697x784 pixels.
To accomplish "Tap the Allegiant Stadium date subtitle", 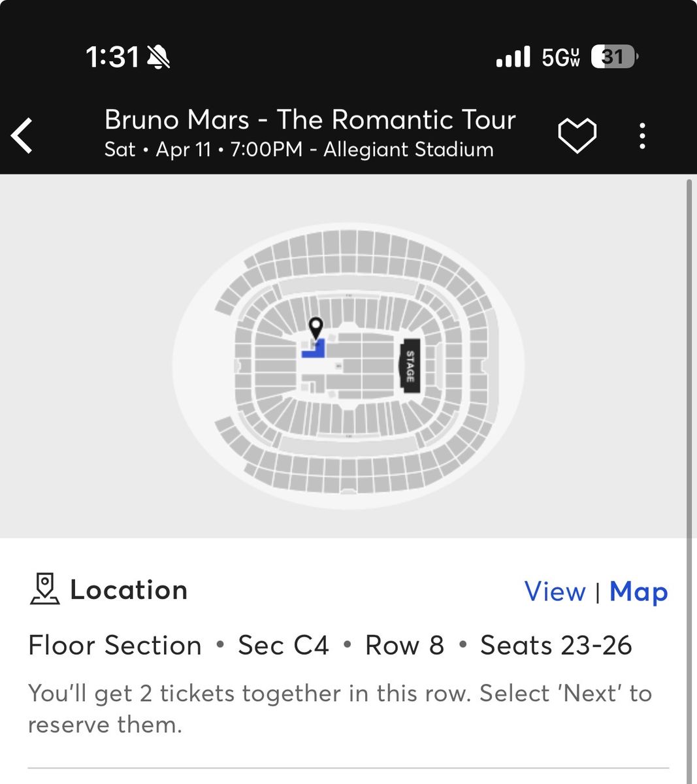I will coord(299,150).
